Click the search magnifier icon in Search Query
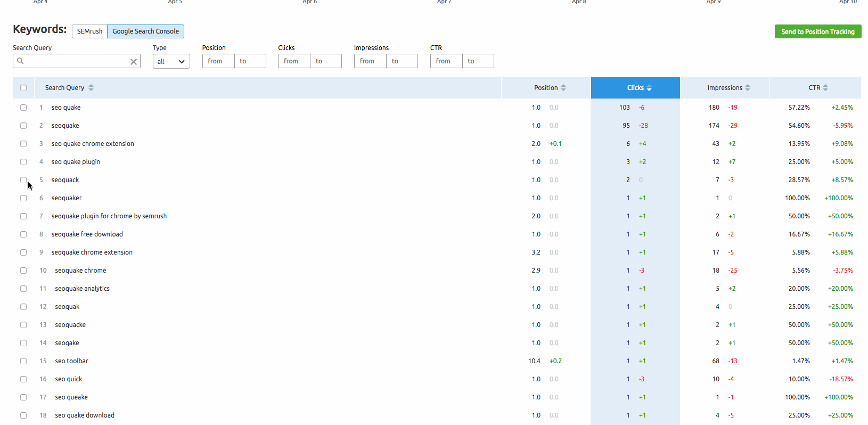The image size is (868, 425). [20, 61]
